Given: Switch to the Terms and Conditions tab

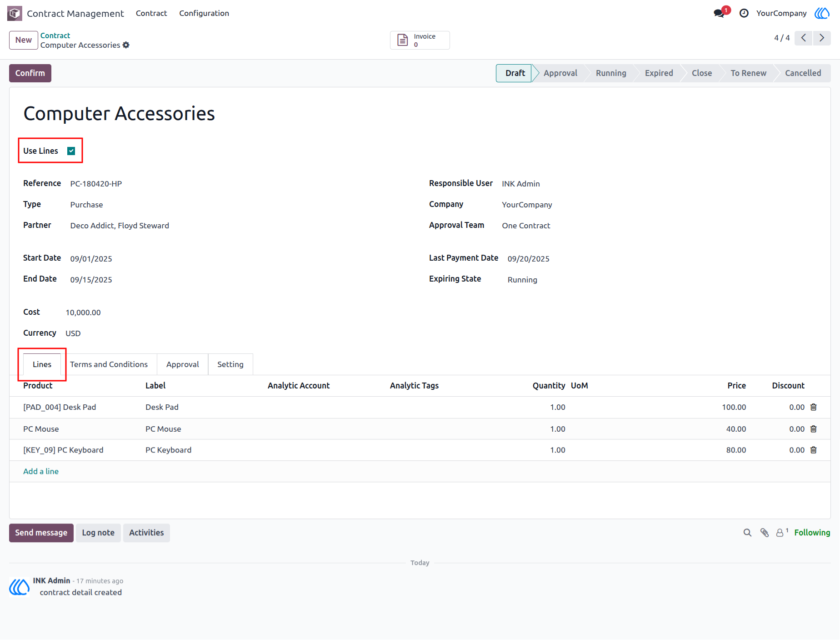Looking at the screenshot, I should (x=109, y=364).
